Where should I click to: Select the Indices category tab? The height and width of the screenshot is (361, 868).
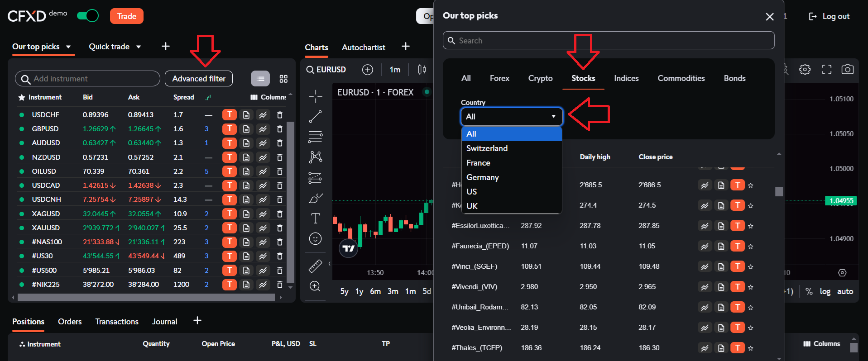pos(626,78)
